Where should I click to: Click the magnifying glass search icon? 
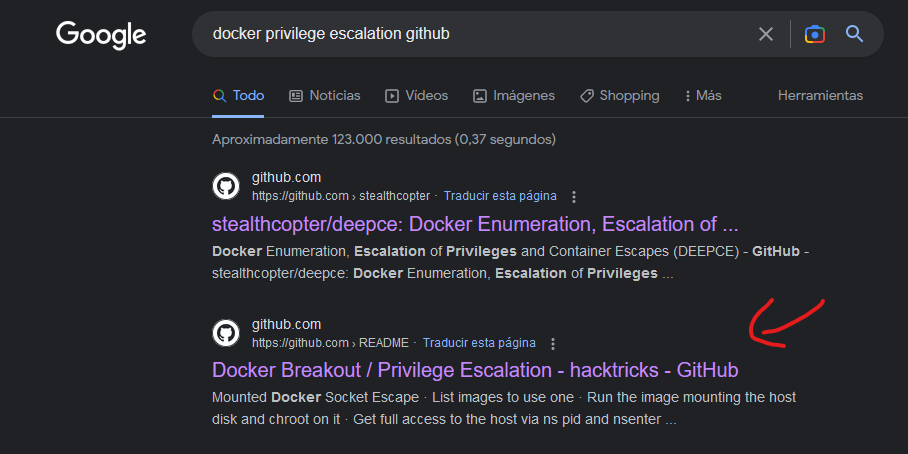point(854,34)
